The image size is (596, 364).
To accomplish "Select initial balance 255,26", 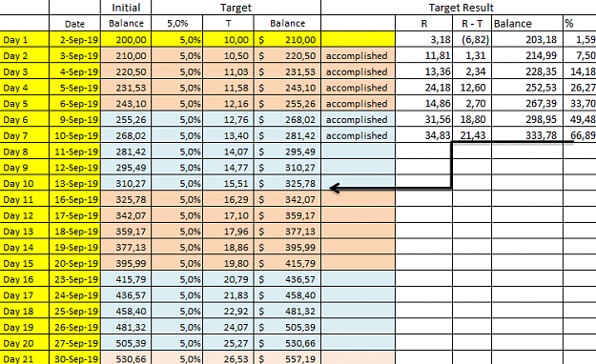I will tap(126, 119).
